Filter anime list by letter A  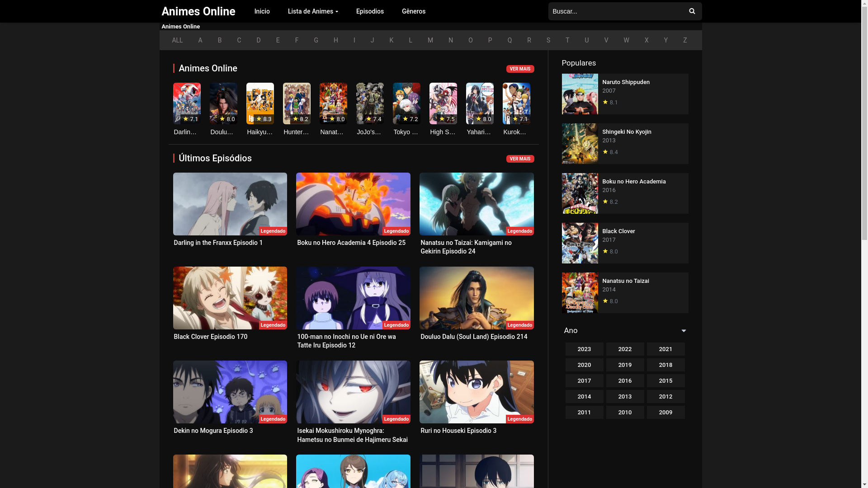pos(200,40)
